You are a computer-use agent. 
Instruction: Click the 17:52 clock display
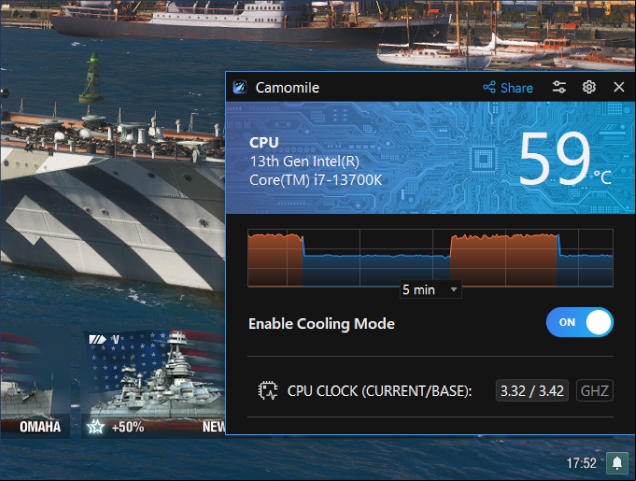click(x=581, y=463)
